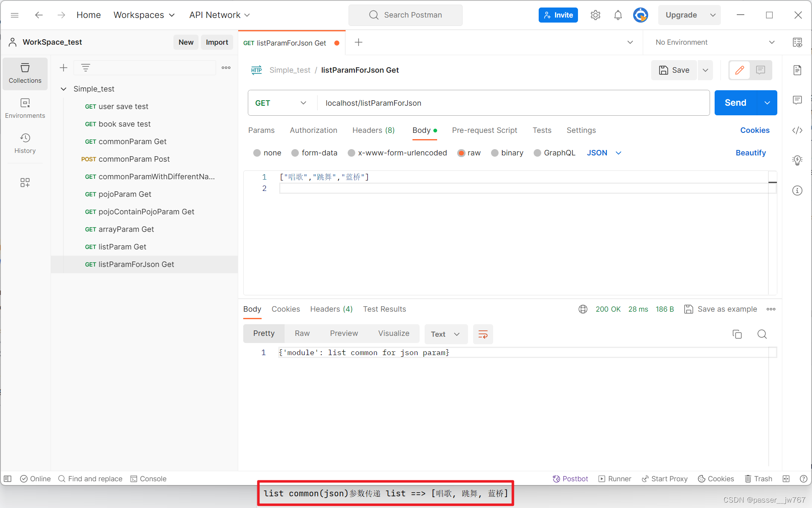Open the hamburger menu icon
Viewport: 812px width, 508px height.
coord(15,15)
